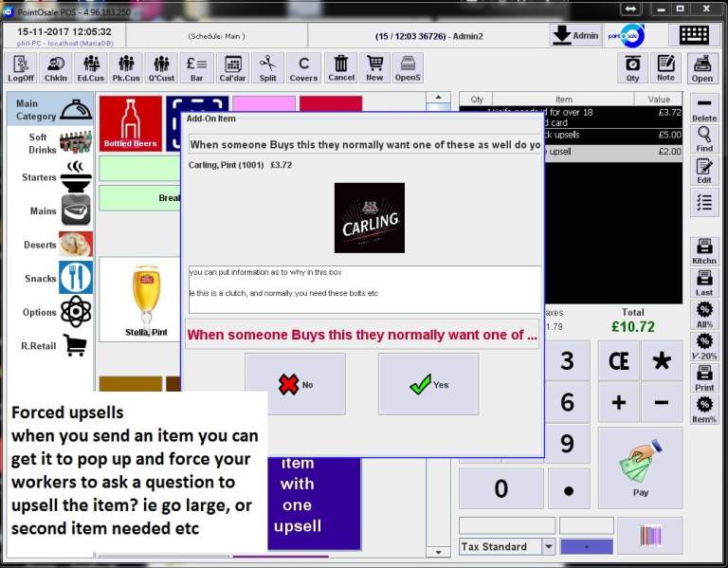Viewport: 728px width, 568px height.
Task: Click the LogOff toolbar icon
Action: coord(21,68)
